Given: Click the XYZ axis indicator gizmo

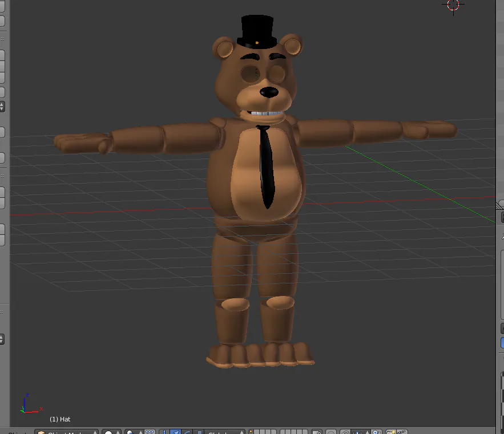Looking at the screenshot, I should [x=31, y=404].
